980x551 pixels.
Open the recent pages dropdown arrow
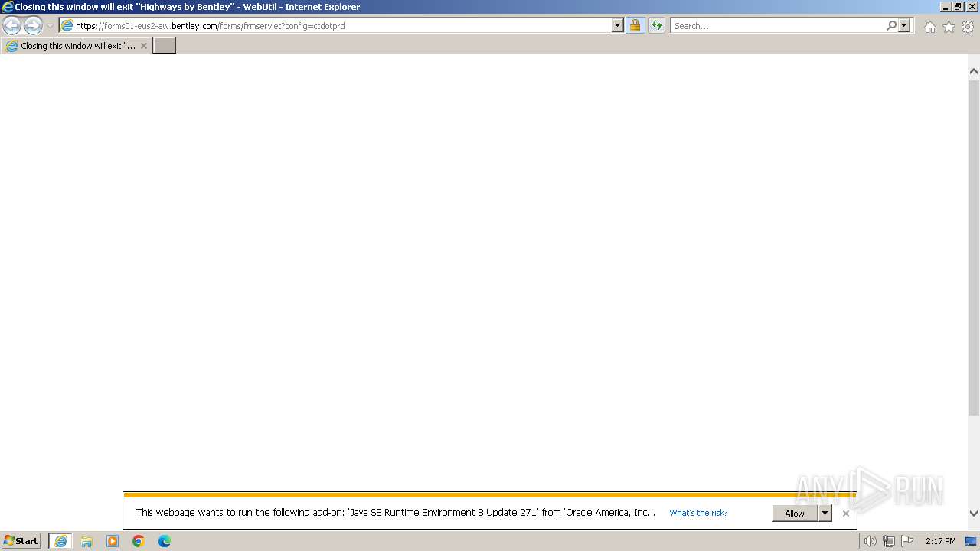[51, 26]
